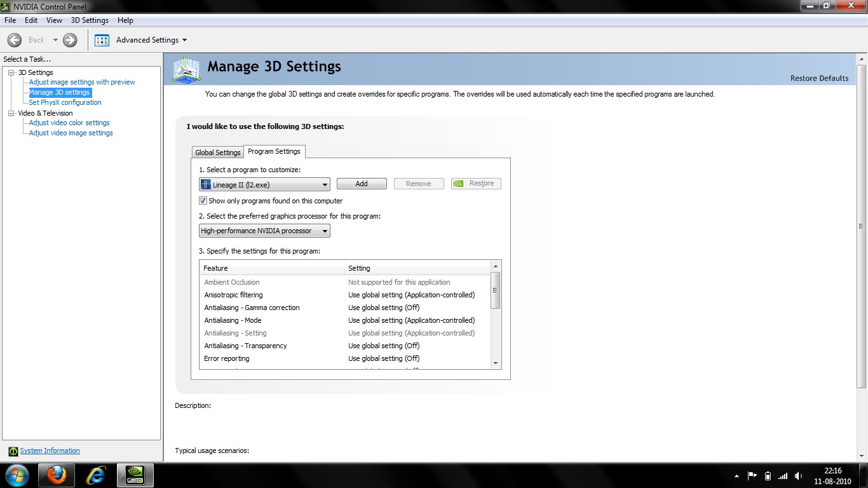Select Set PhysX configuration

point(65,102)
